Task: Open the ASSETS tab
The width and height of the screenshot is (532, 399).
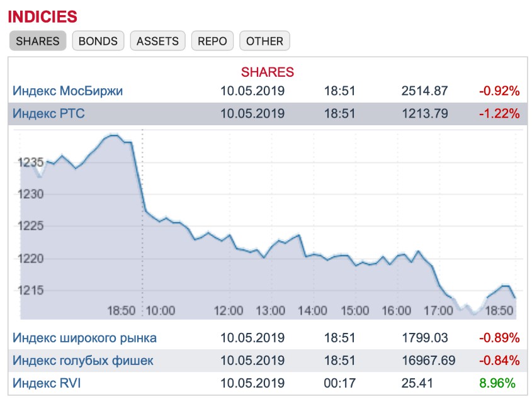Action: [x=157, y=41]
